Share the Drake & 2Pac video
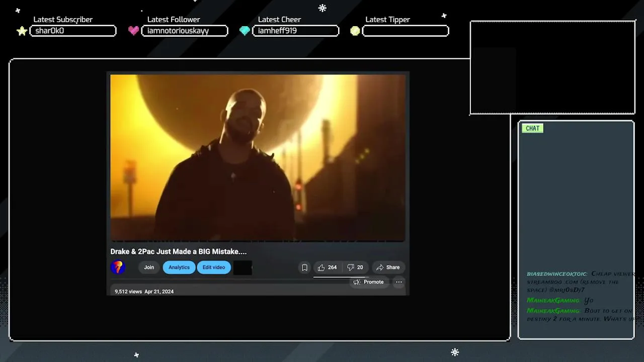 point(388,267)
